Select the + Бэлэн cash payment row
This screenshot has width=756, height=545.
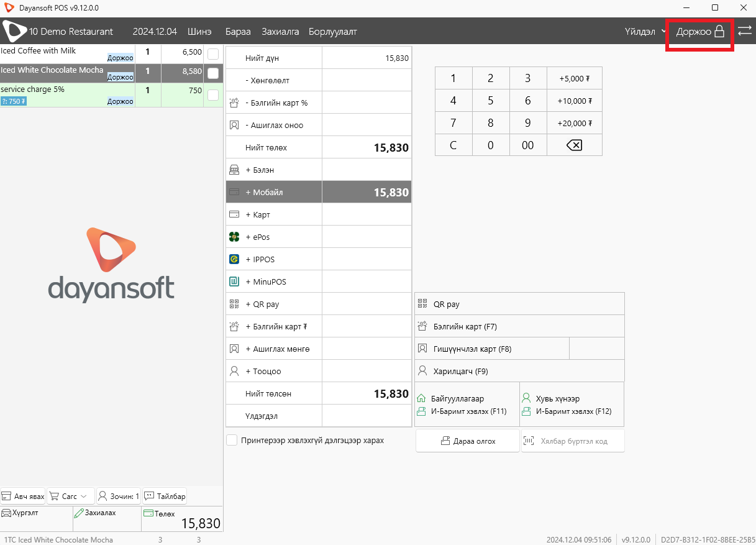[x=318, y=170]
